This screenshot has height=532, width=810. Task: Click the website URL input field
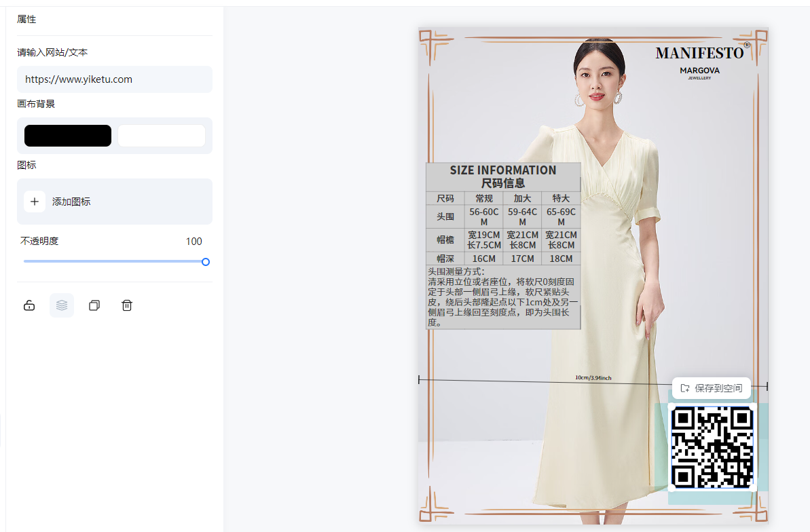[x=114, y=79]
